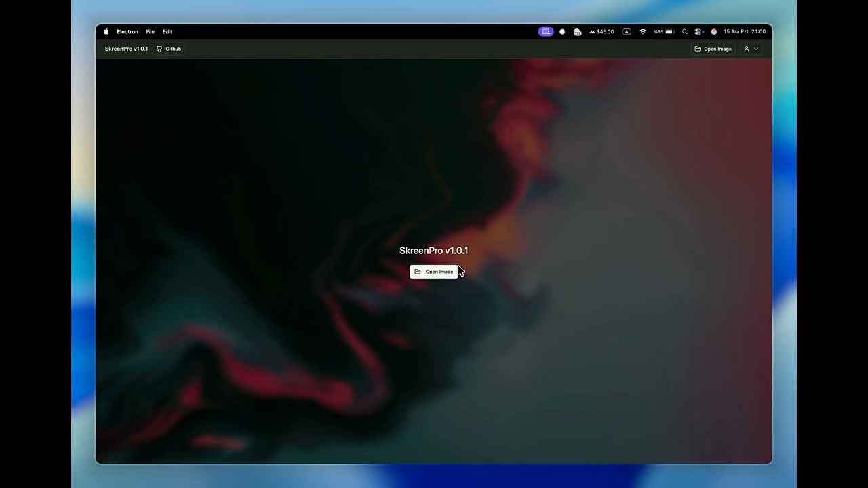Click the Wi-Fi icon in the menu bar

tap(642, 31)
